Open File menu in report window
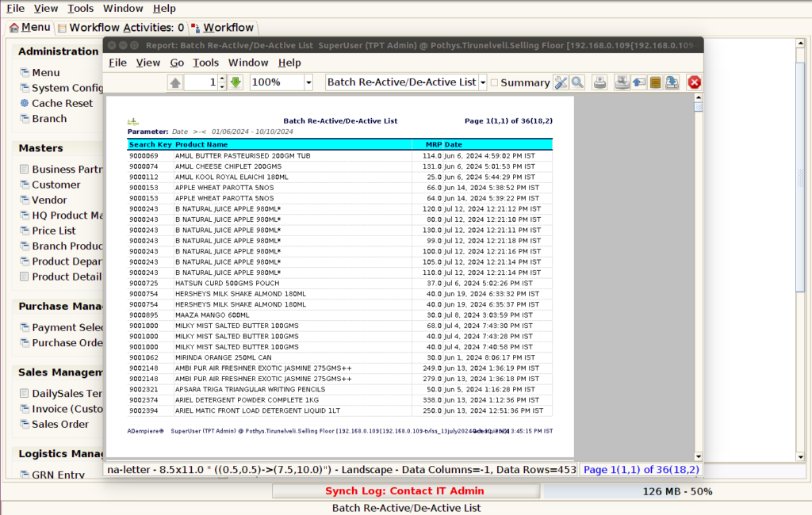 (117, 63)
